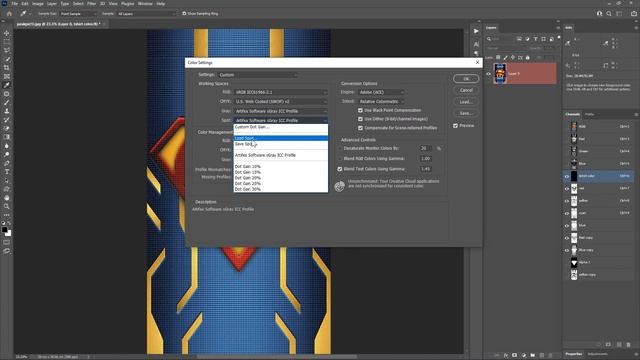Click the new group folder icon in Layers

tap(533, 356)
